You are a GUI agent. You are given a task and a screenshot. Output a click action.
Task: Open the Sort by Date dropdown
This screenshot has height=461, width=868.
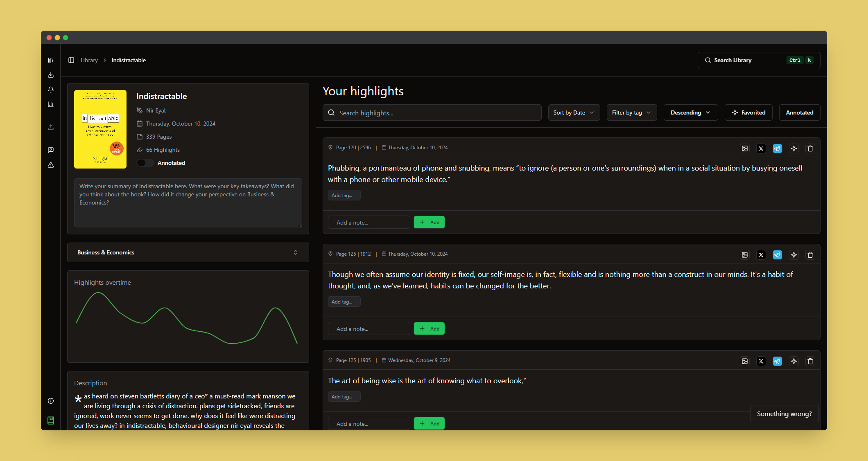point(574,112)
